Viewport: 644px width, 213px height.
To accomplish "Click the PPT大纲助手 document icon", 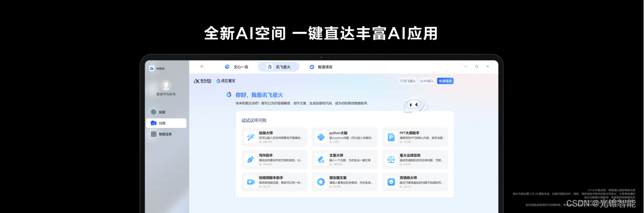I will click(391, 137).
